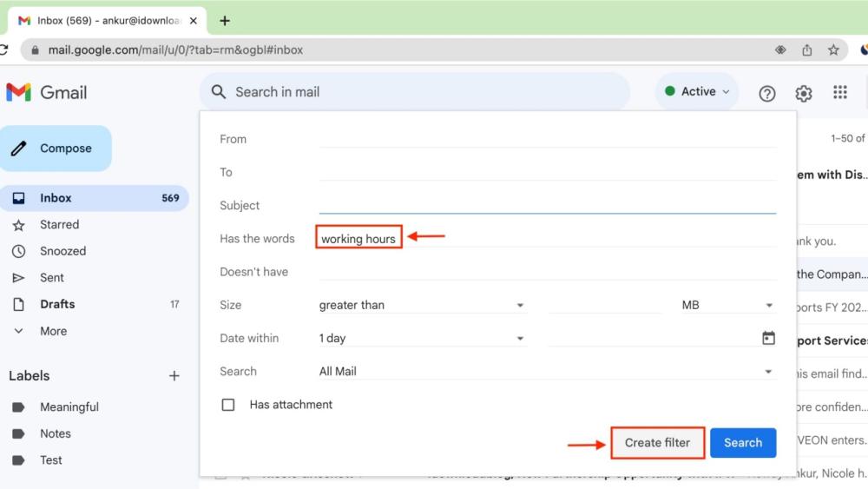Open the '1 day' date range dropdown
The width and height of the screenshot is (868, 489).
pos(422,339)
